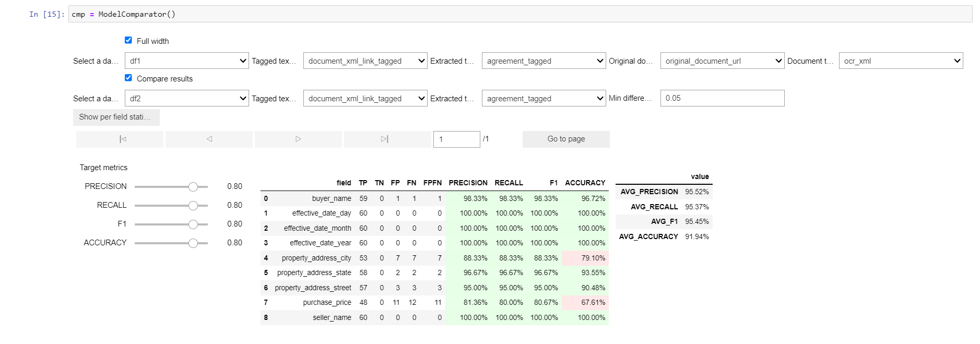Select the effective_date_day row label
980x344 pixels.
pyautogui.click(x=322, y=213)
